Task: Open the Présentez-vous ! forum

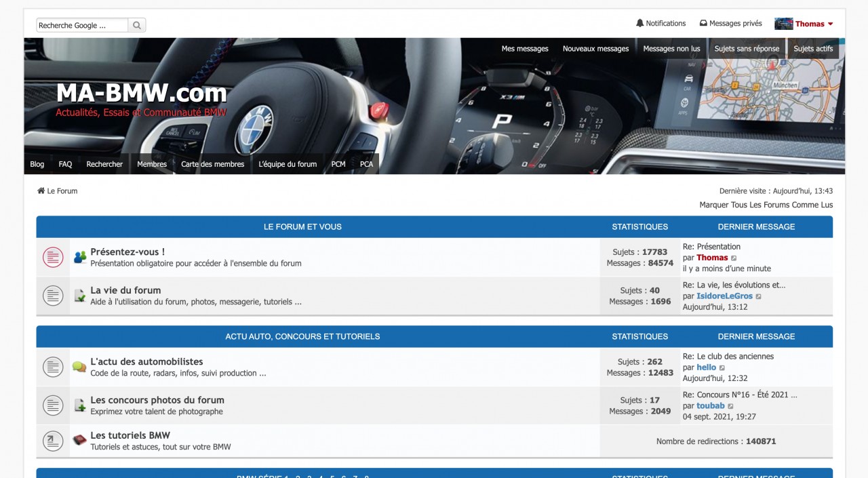Action: [127, 252]
